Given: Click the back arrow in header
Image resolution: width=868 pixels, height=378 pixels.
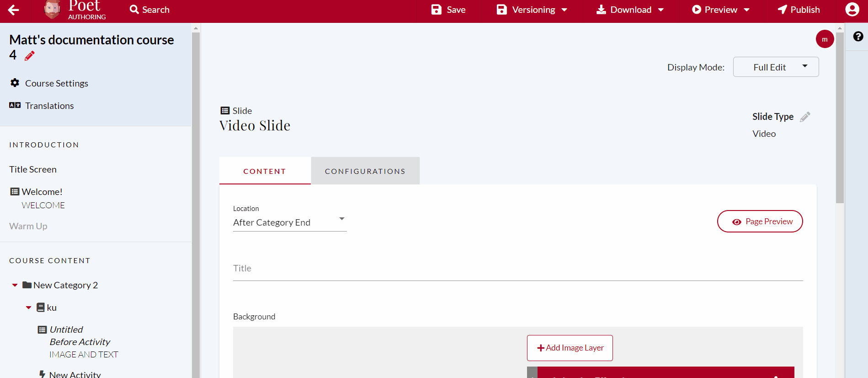Looking at the screenshot, I should tap(13, 10).
